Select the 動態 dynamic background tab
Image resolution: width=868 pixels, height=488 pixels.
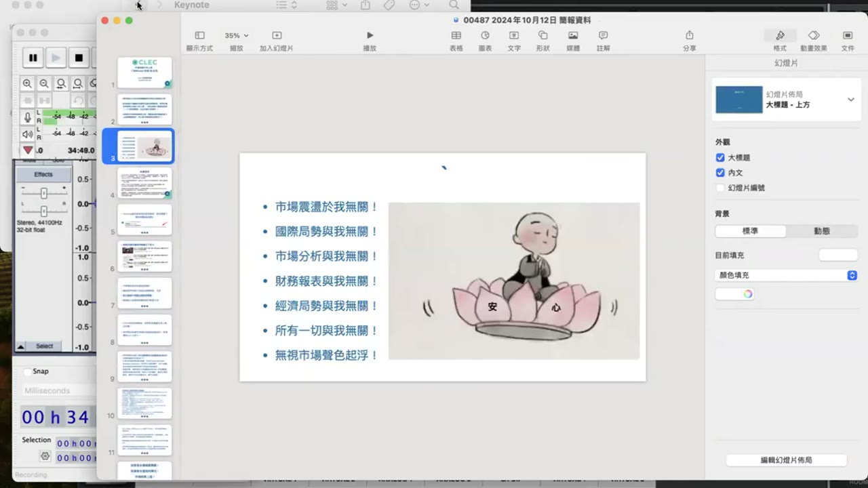click(x=822, y=231)
